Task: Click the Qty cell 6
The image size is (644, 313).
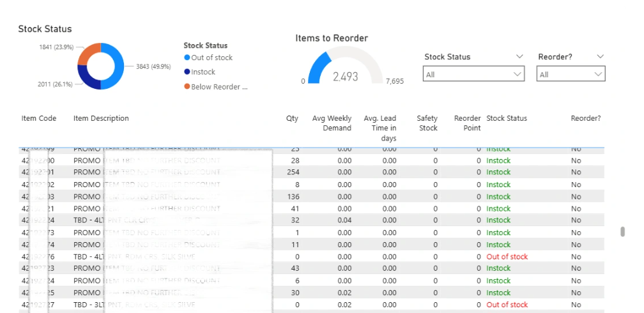Action: [297, 281]
